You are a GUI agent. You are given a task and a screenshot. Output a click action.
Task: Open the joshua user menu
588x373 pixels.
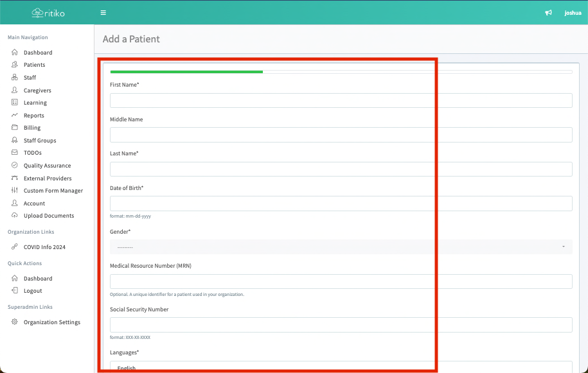[573, 13]
